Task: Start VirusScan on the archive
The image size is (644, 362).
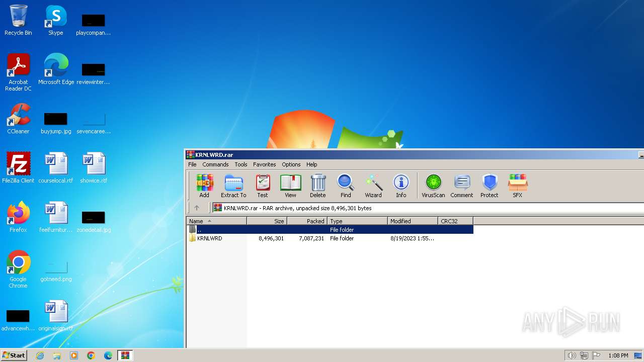Action: 433,186
